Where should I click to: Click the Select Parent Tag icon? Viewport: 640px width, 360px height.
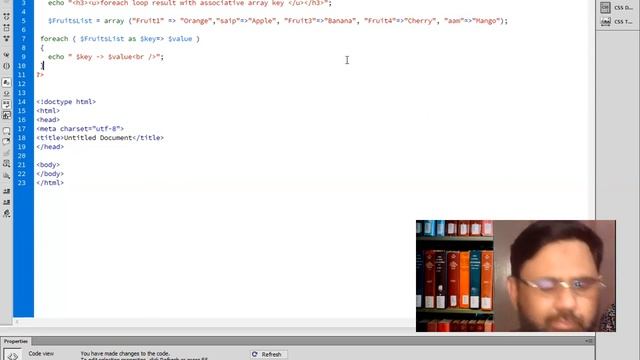[7, 54]
